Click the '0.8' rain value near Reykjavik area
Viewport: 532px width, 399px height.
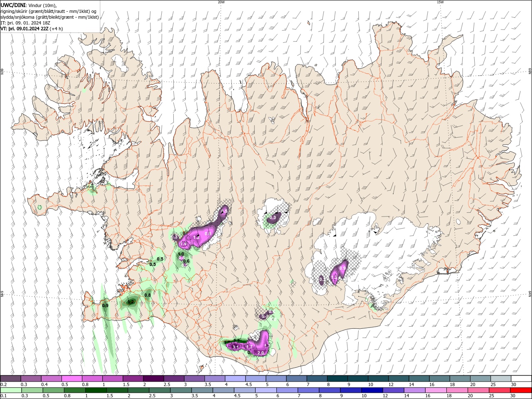[148, 295]
